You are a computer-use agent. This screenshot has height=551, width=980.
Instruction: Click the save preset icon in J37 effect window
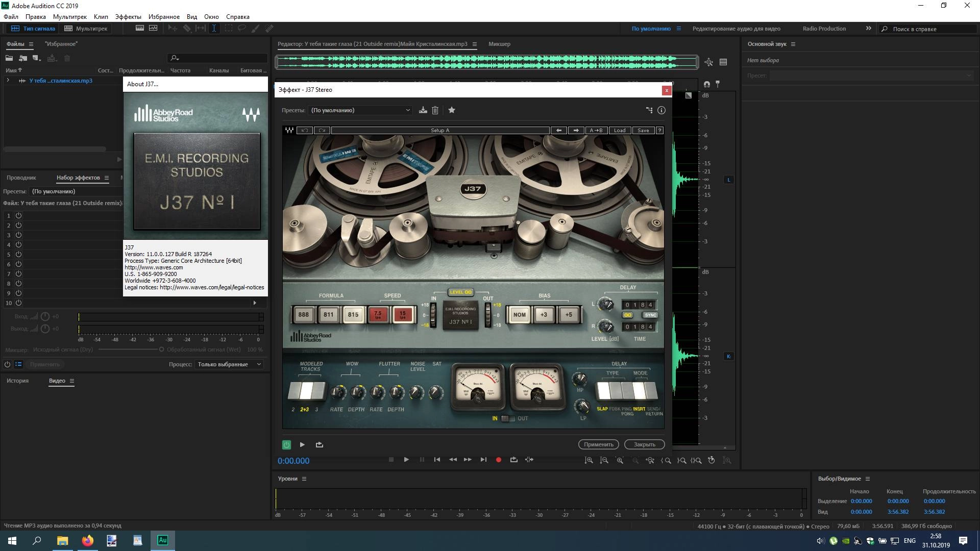423,110
